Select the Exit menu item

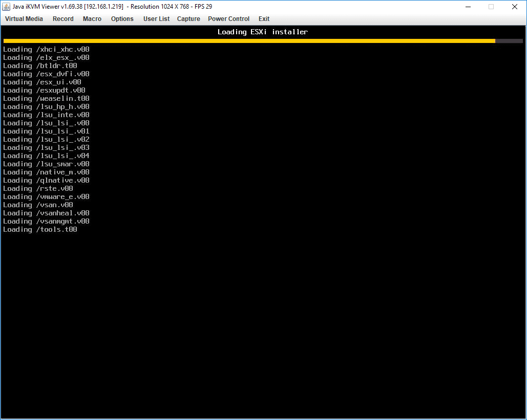point(264,19)
